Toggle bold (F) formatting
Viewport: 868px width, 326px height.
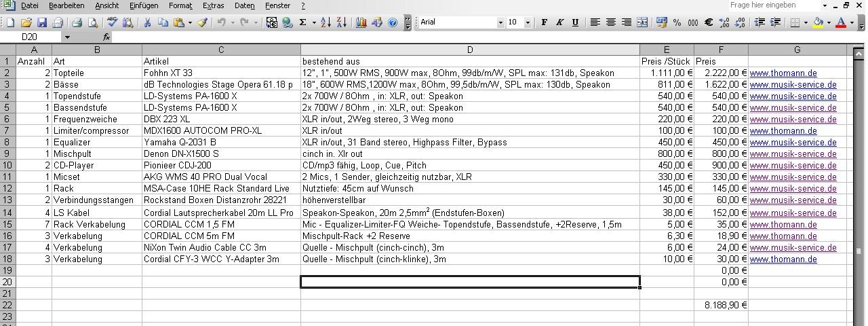pyautogui.click(x=544, y=22)
